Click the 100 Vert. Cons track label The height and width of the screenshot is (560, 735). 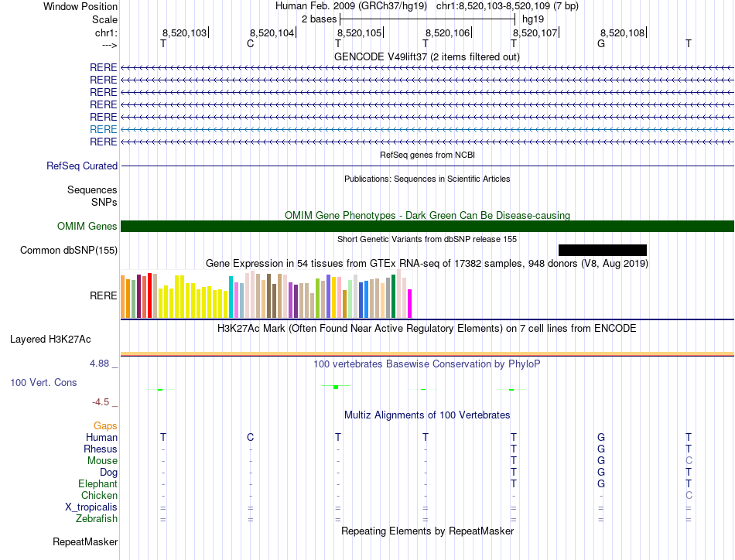[43, 382]
